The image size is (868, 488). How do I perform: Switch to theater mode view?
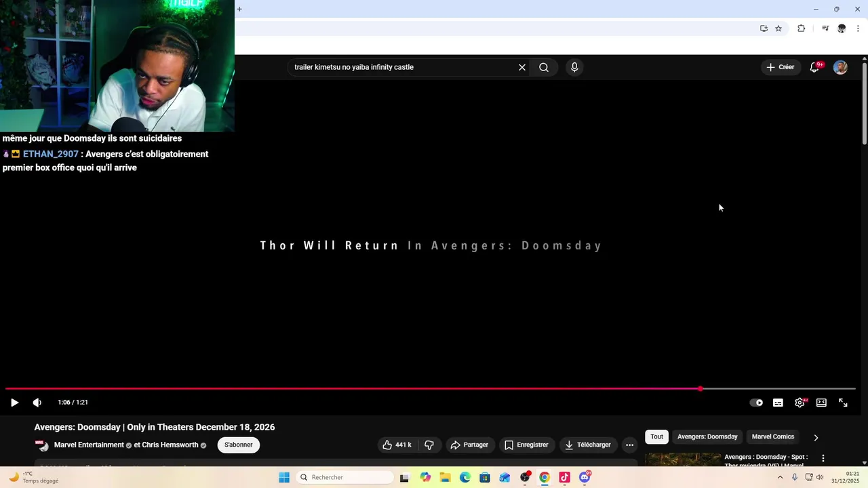(x=821, y=403)
